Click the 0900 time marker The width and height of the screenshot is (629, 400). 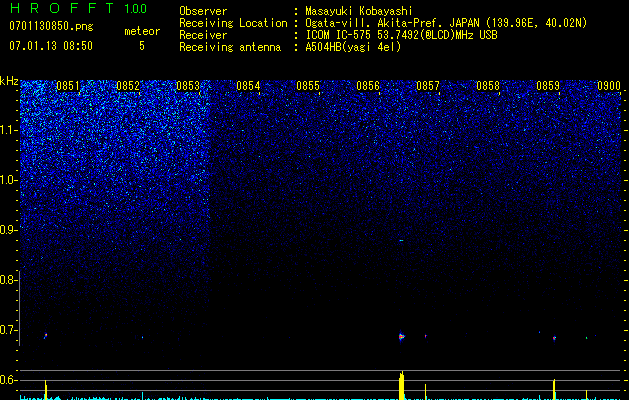pyautogui.click(x=609, y=86)
